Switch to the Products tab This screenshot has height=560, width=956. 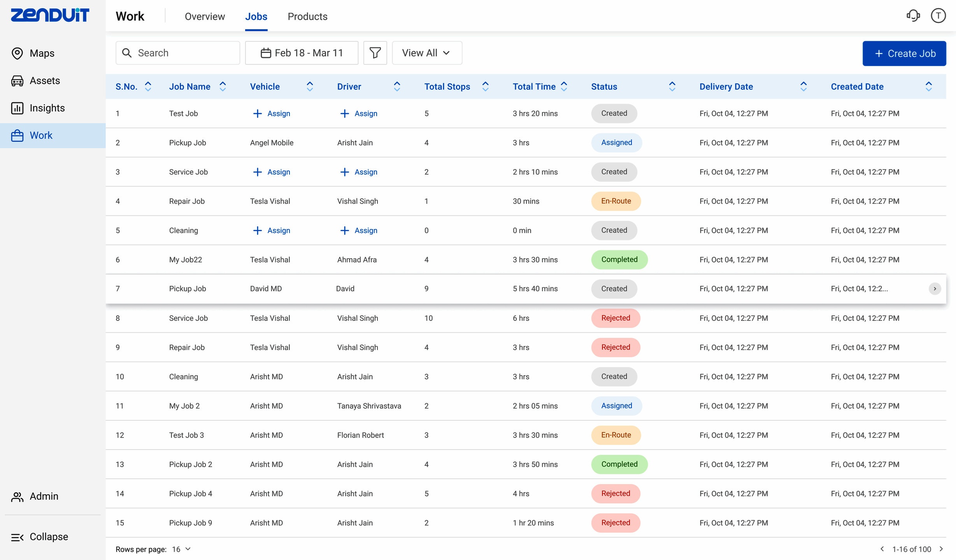point(307,16)
